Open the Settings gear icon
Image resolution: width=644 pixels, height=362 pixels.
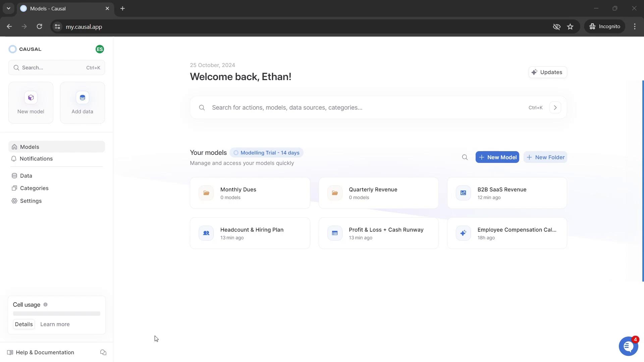coord(15,201)
